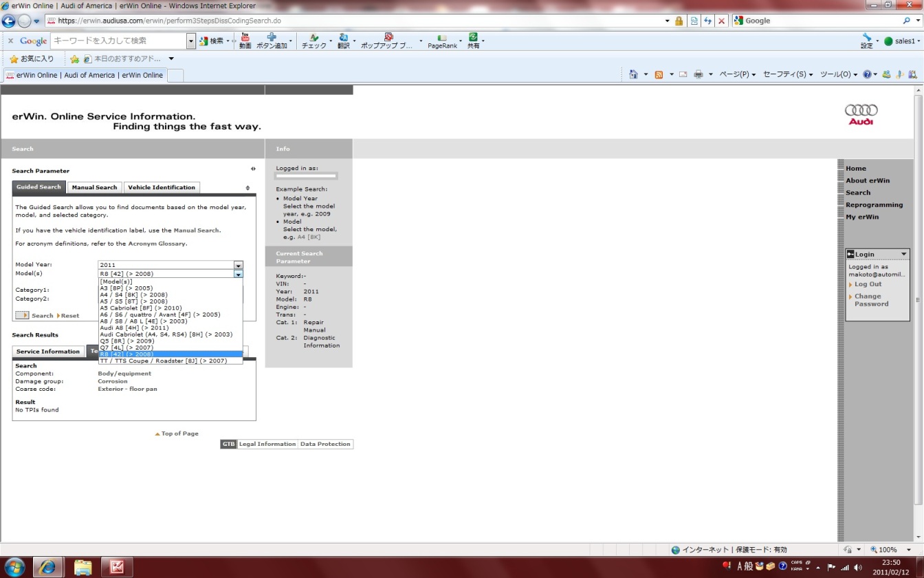Select the erWin Online browser tab
This screenshot has height=578, width=924.
pos(85,75)
